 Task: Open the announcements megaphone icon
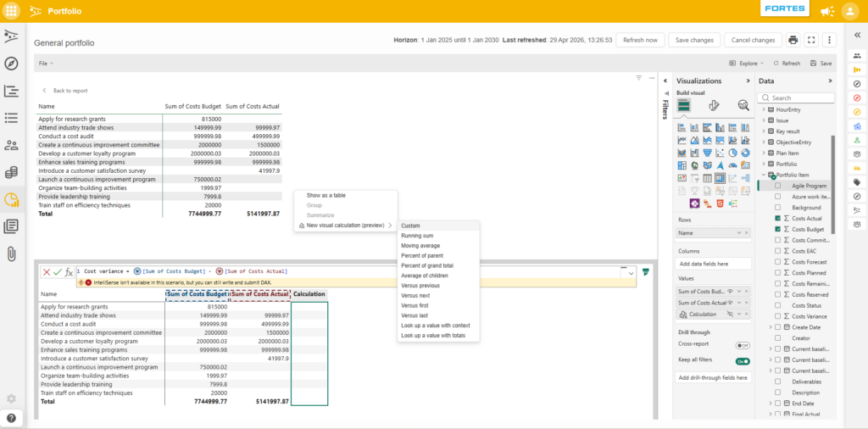[x=826, y=11]
